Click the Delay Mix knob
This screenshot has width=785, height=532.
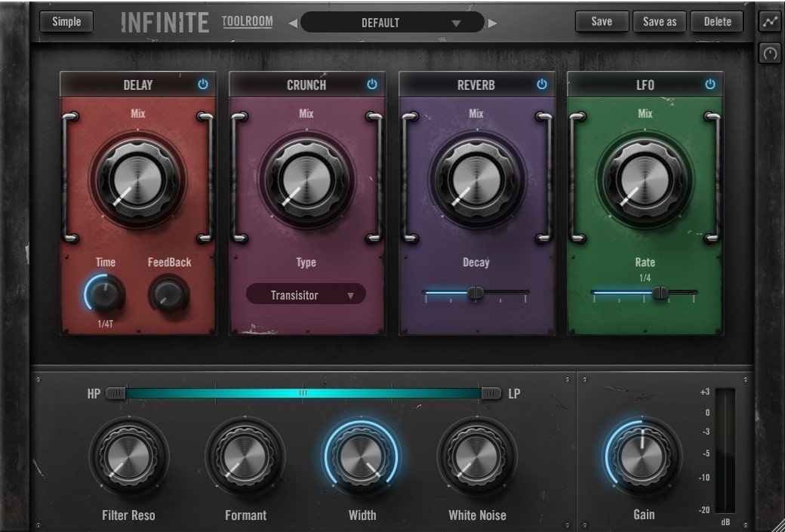coord(136,181)
